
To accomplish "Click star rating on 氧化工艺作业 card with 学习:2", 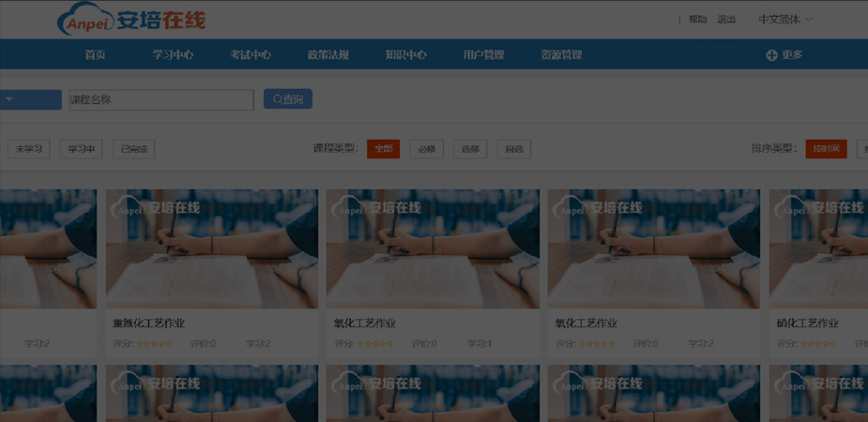I will click(597, 344).
